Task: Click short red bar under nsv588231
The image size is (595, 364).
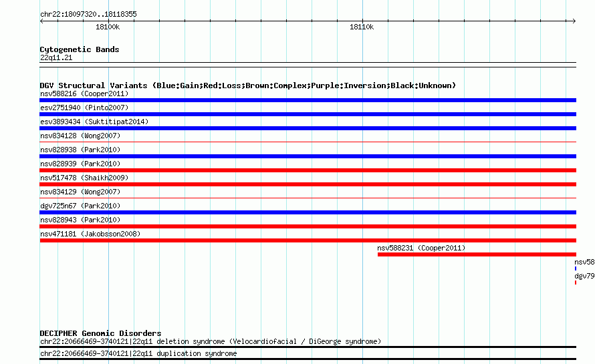Action: [x=477, y=254]
